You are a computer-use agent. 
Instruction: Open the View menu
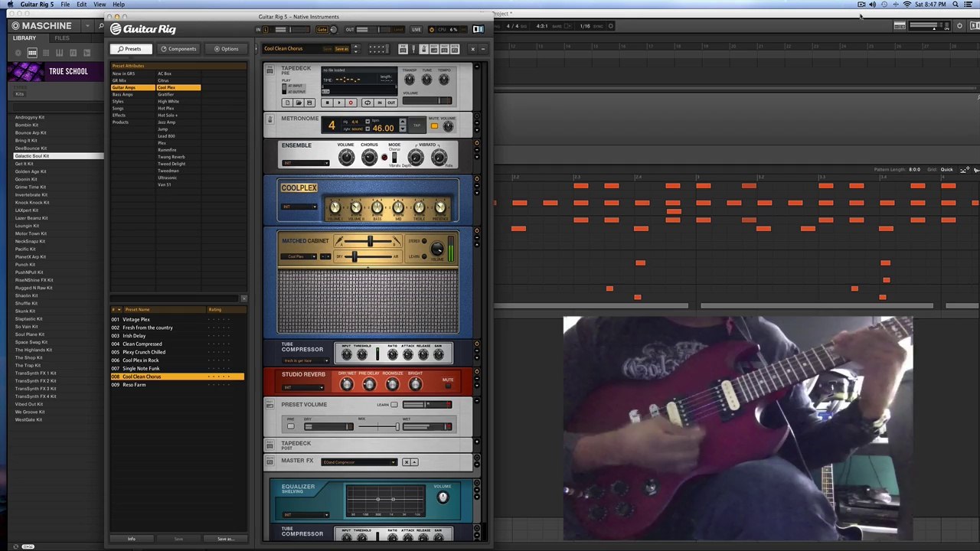(100, 5)
